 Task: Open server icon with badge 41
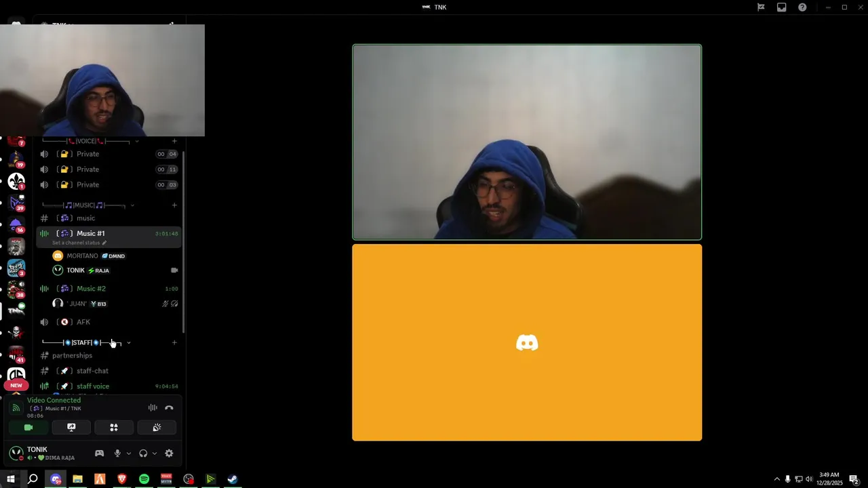16,354
